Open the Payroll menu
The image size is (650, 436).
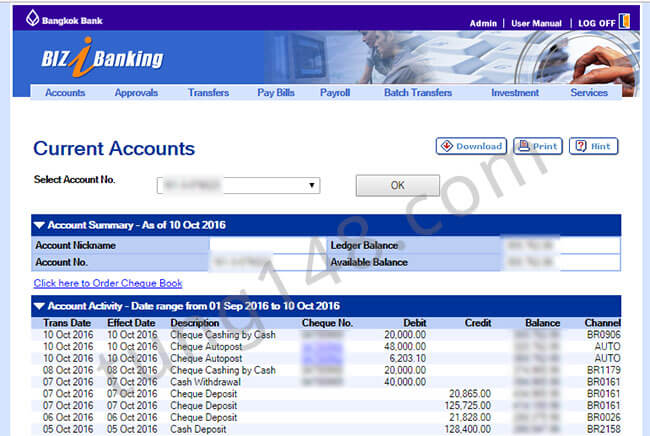(x=334, y=93)
